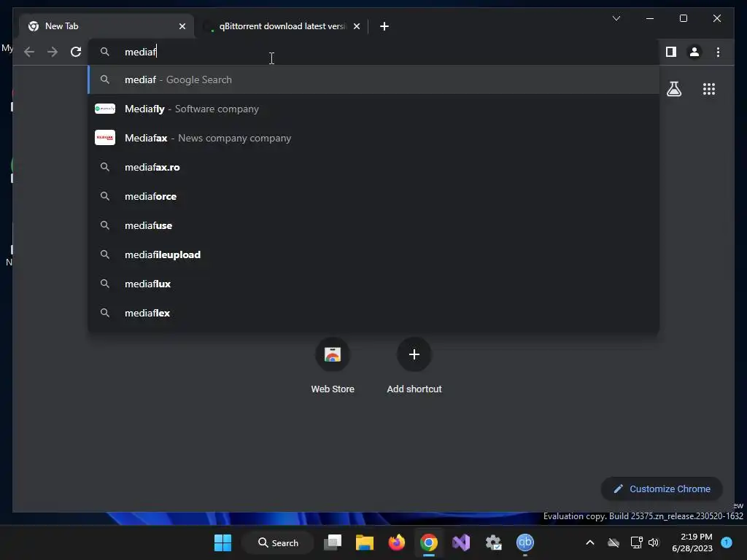The width and height of the screenshot is (747, 560).
Task: Open Task View on taskbar
Action: pos(333,542)
